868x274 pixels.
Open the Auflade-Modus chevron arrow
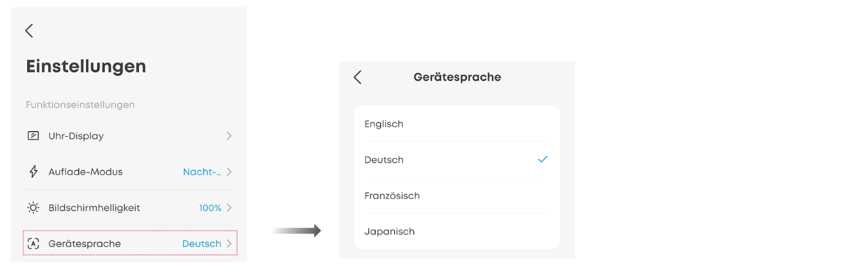pyautogui.click(x=229, y=172)
